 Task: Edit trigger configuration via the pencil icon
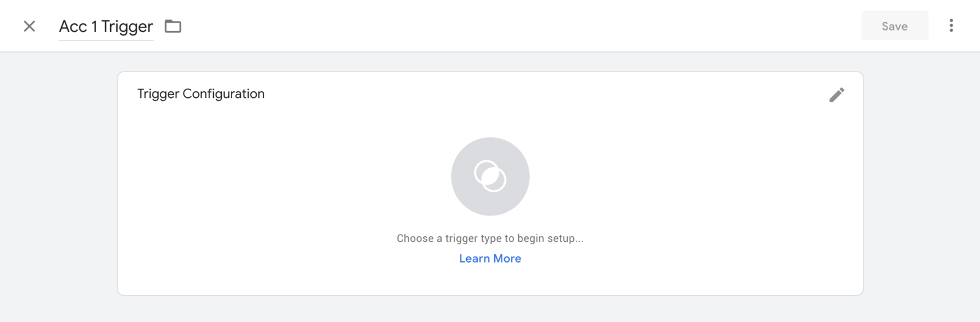837,95
